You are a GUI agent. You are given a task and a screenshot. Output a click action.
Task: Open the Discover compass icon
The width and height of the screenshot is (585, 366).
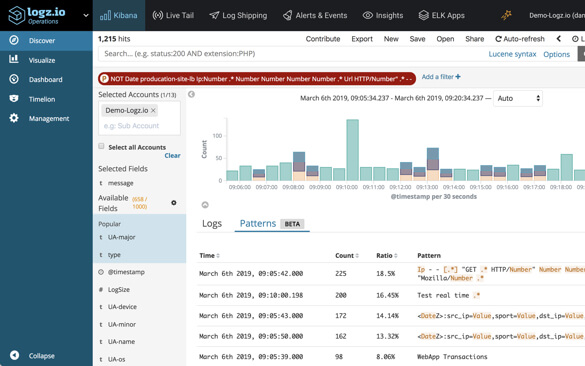pyautogui.click(x=14, y=40)
